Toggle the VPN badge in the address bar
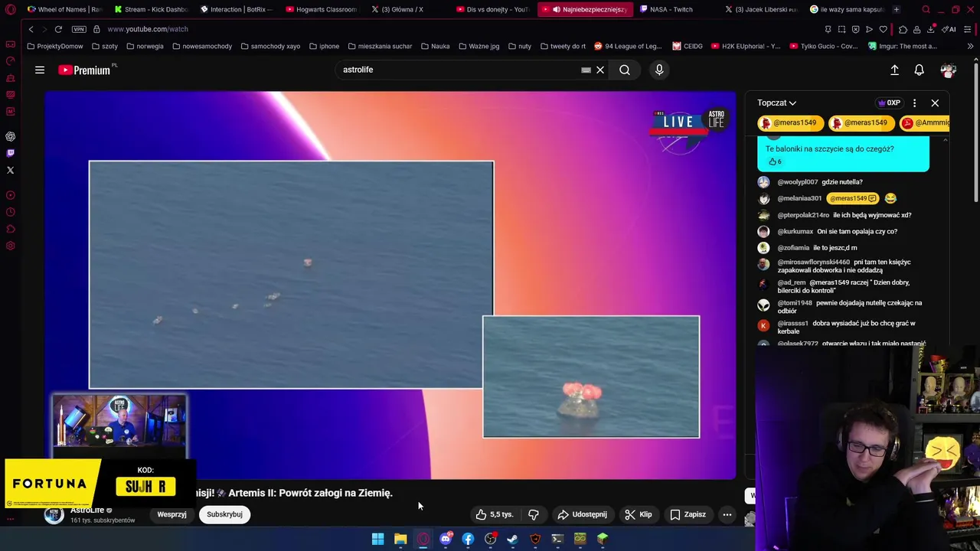This screenshot has height=551, width=980. click(79, 29)
